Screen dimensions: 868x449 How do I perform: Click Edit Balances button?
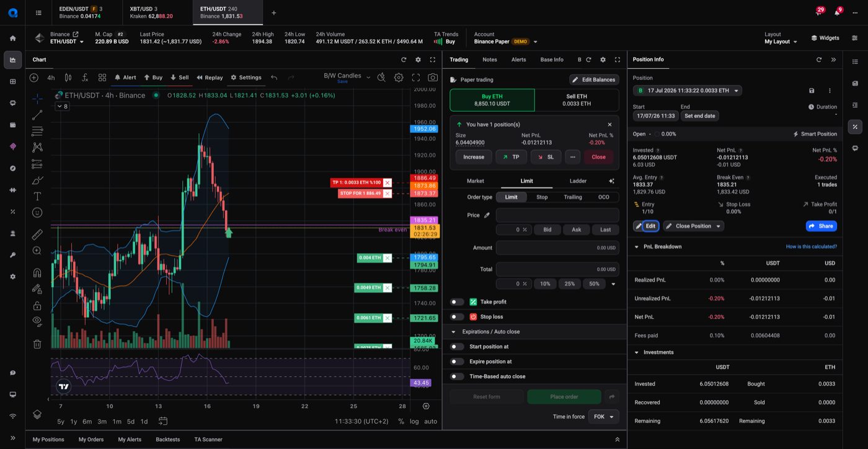click(594, 79)
